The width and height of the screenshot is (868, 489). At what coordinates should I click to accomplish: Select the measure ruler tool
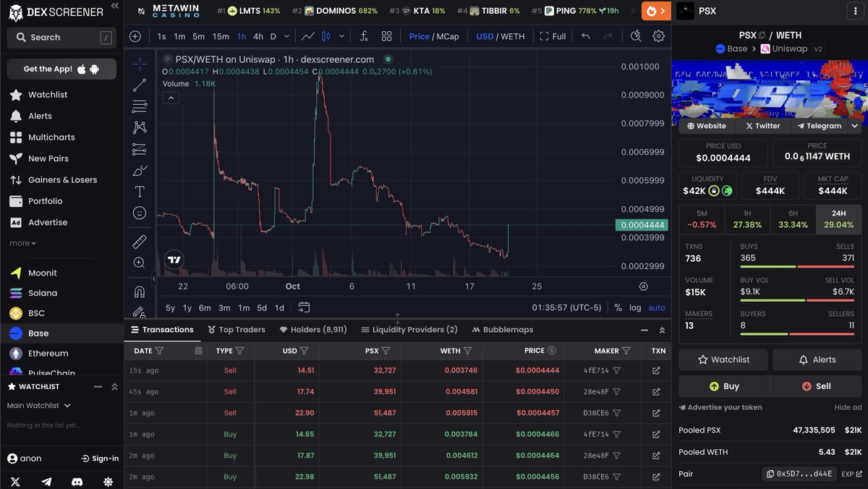[139, 240]
